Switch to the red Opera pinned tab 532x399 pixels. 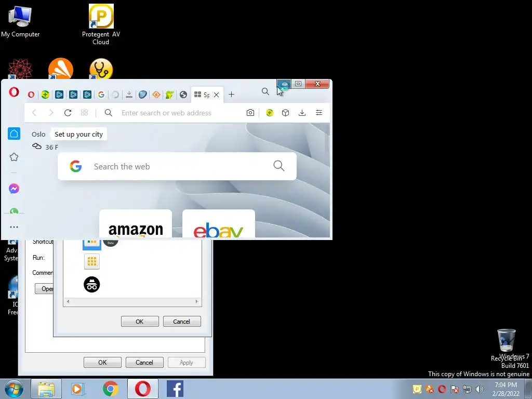point(31,95)
